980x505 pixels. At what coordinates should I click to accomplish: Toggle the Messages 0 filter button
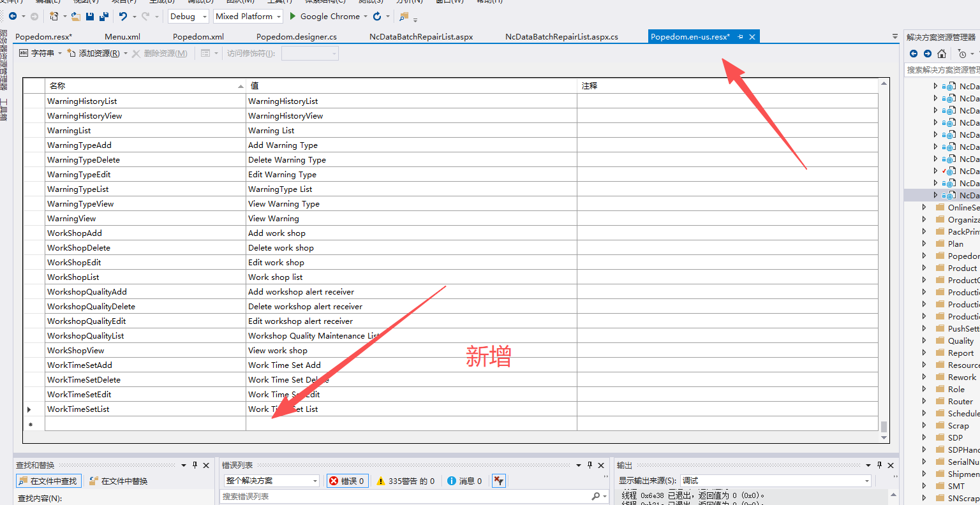(464, 481)
